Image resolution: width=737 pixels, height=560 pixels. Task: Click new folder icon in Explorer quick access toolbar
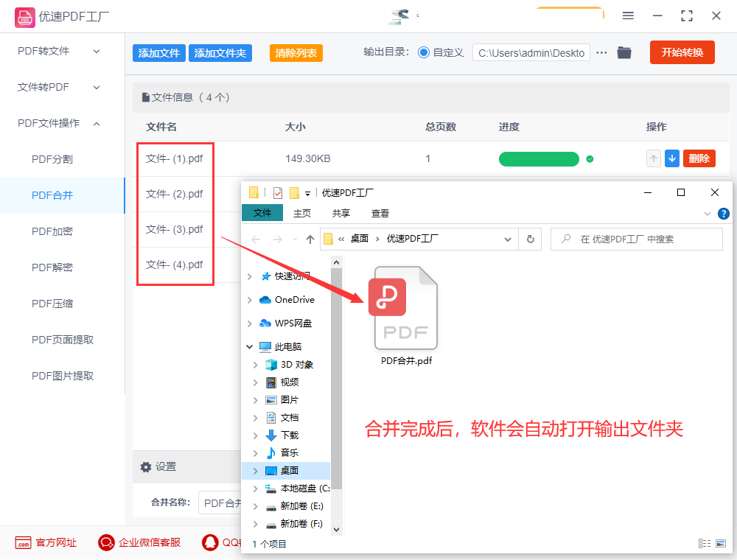coord(294,192)
